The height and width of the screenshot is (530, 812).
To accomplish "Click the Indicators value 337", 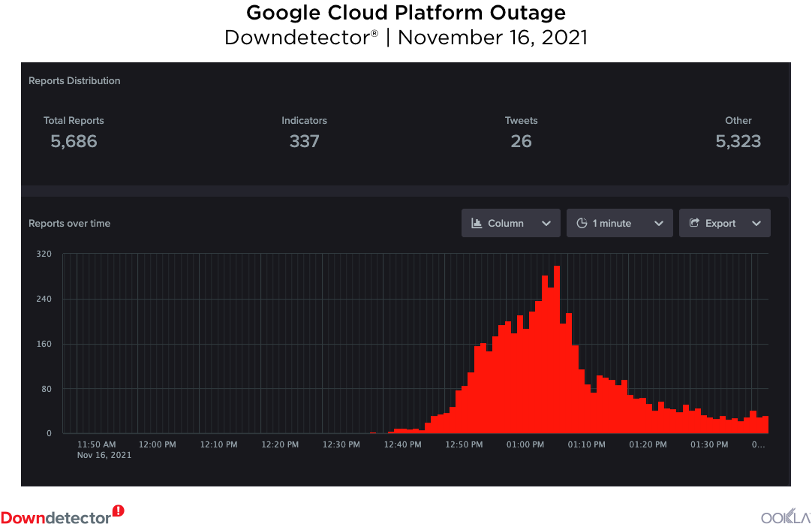I will (x=304, y=141).
